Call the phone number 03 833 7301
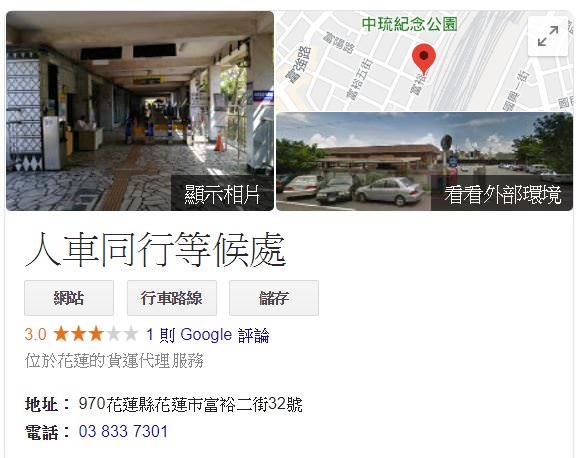 pos(123,431)
